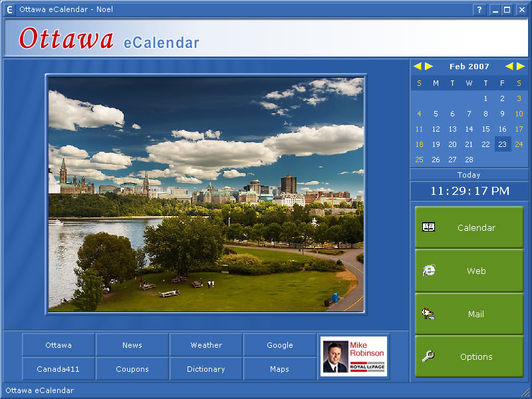Click the rightmost yellow right arrow in calendar header
This screenshot has width=532, height=399.
pos(521,66)
